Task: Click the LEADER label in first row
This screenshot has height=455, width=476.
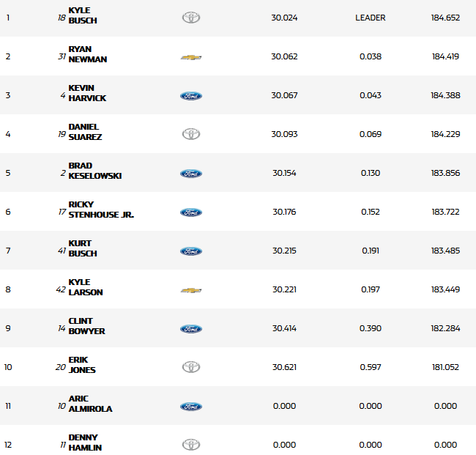Action: 370,18
